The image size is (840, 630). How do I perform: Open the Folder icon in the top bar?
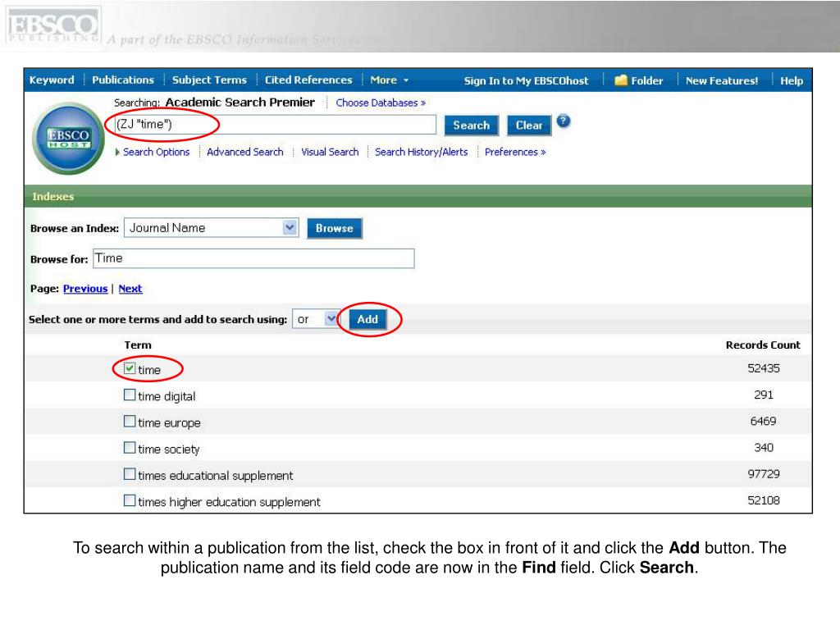pos(620,80)
